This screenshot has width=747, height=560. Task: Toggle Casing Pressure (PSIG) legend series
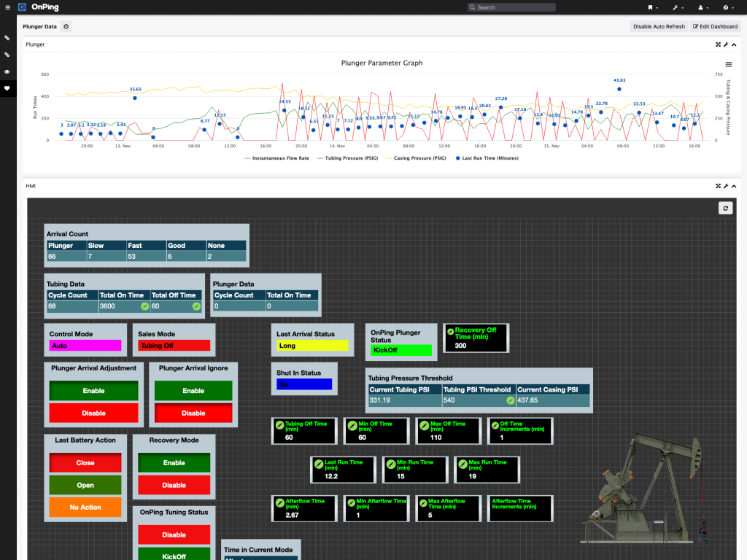pyautogui.click(x=417, y=158)
